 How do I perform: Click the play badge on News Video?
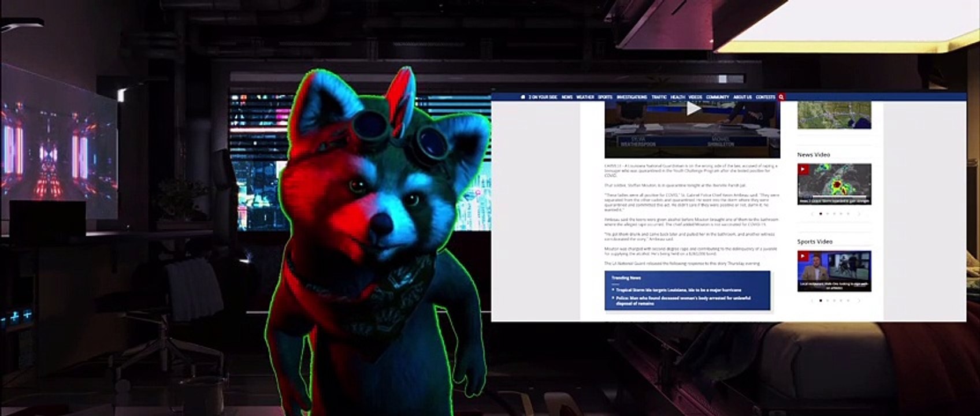pyautogui.click(x=803, y=169)
